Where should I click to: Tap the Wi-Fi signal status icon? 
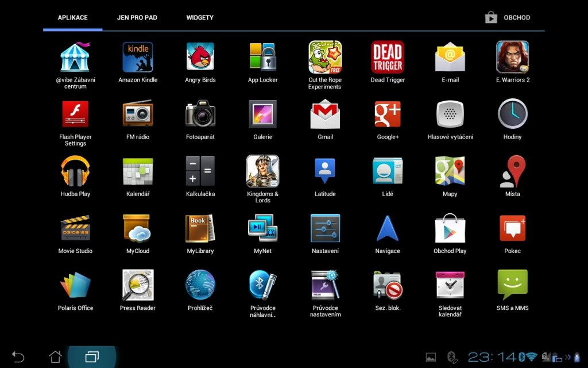click(531, 356)
